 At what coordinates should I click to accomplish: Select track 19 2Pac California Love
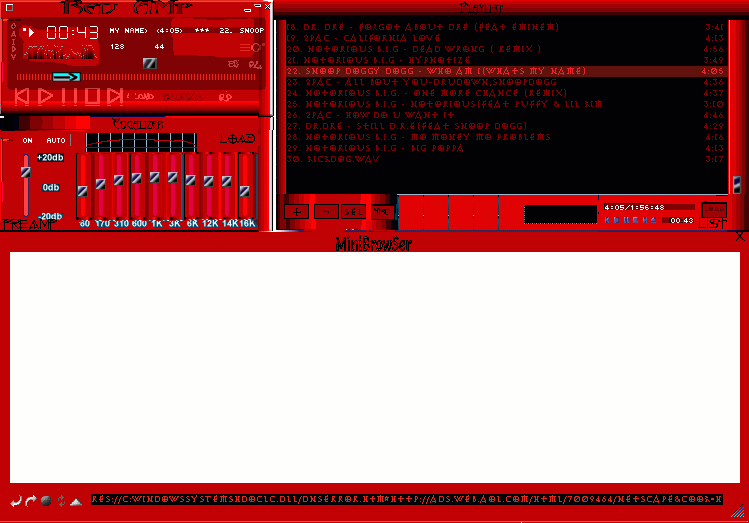pyautogui.click(x=505, y=38)
